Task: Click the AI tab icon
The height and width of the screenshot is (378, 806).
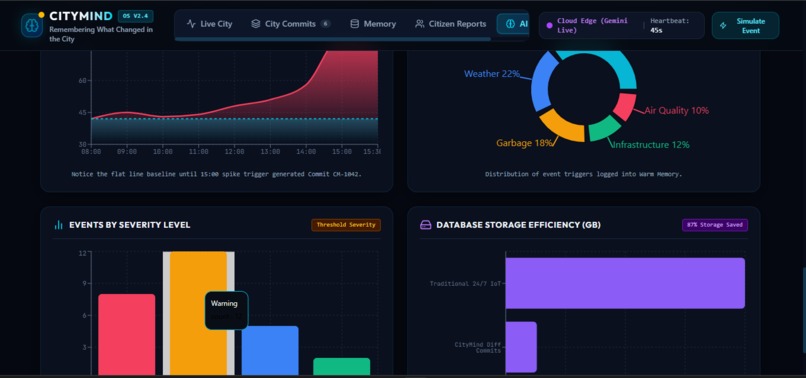Action: coord(510,24)
